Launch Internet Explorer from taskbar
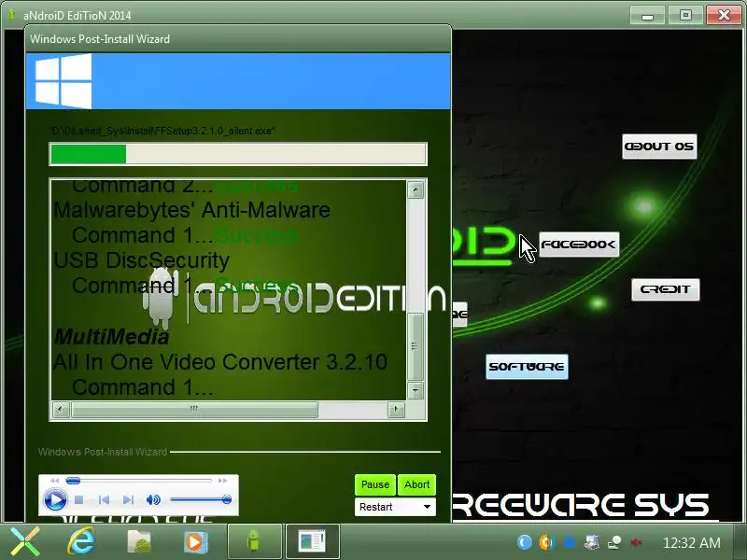 tap(81, 542)
